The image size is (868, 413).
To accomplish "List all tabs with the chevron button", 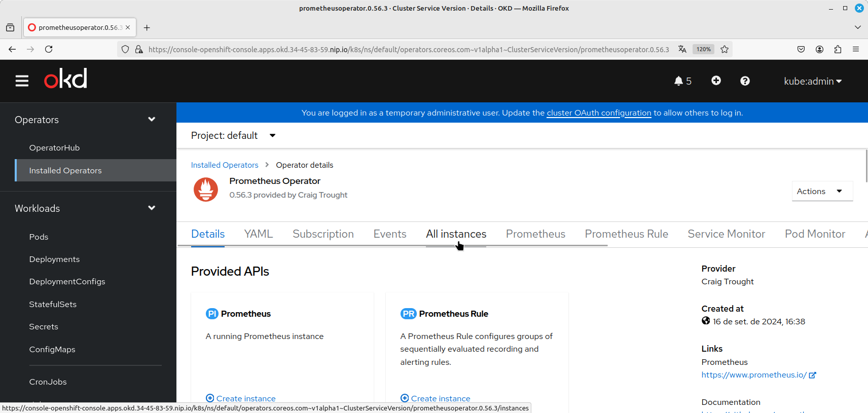I will [x=858, y=27].
